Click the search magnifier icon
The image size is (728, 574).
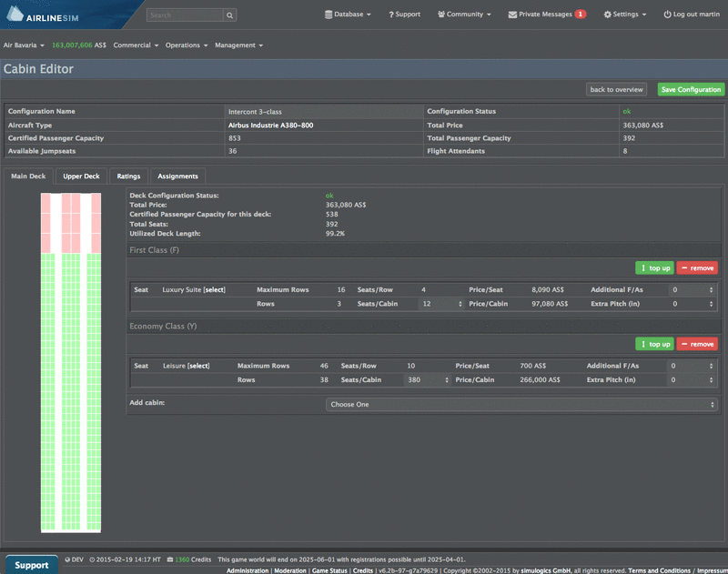click(x=229, y=15)
